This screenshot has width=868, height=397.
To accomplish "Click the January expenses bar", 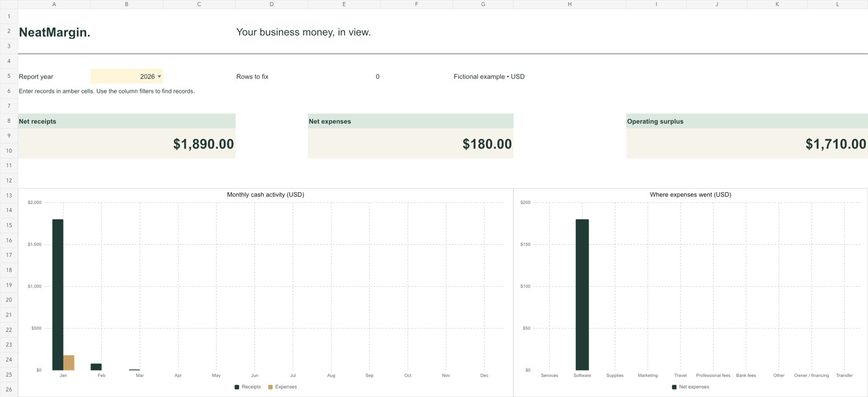I will pos(69,363).
